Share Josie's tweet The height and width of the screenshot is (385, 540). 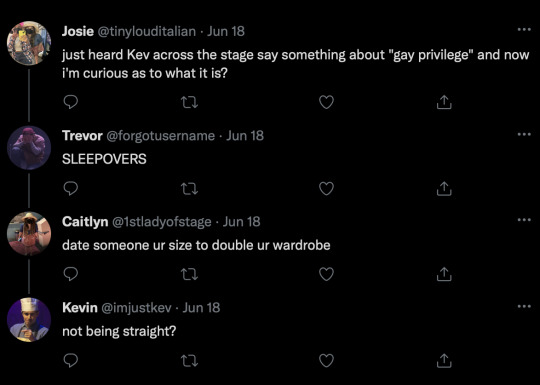click(x=444, y=102)
